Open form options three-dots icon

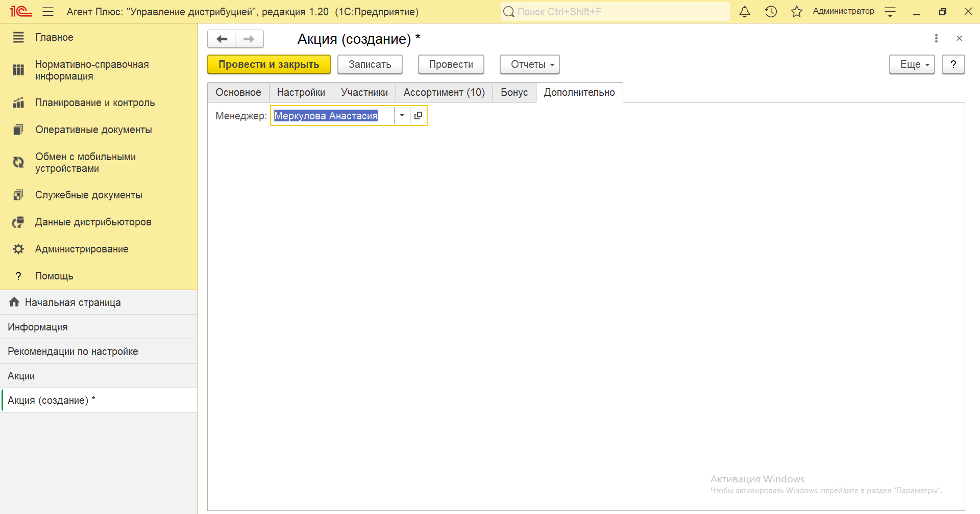[x=936, y=38]
